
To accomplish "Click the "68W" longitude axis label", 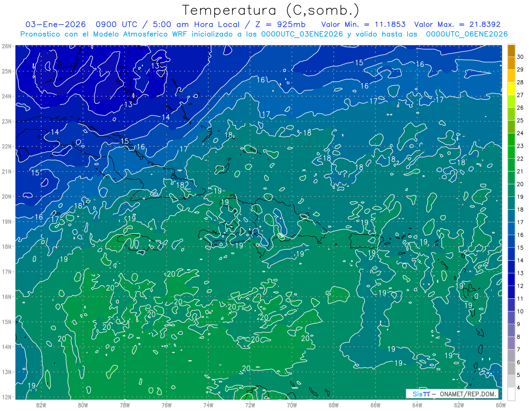I will click(334, 405).
